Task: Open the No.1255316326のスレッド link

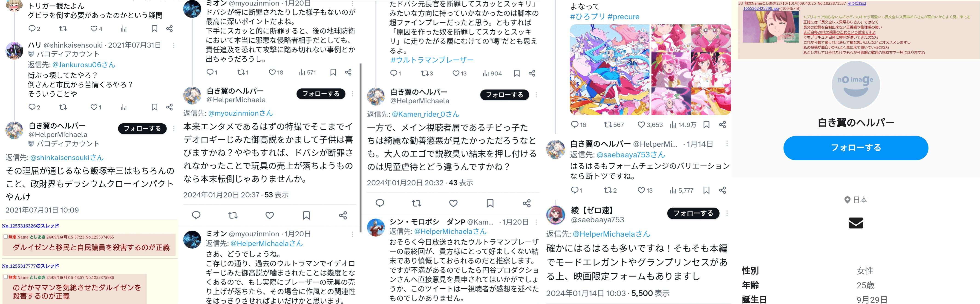Action: tap(30, 226)
